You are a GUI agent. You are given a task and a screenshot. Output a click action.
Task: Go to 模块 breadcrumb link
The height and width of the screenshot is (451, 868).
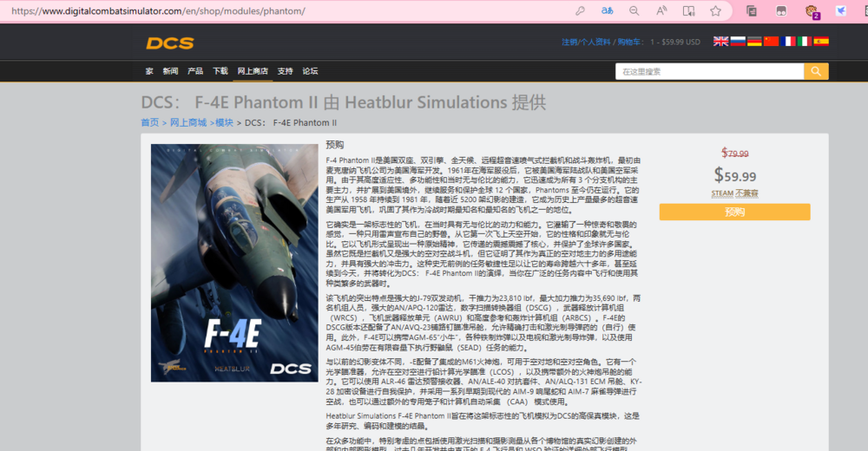224,122
